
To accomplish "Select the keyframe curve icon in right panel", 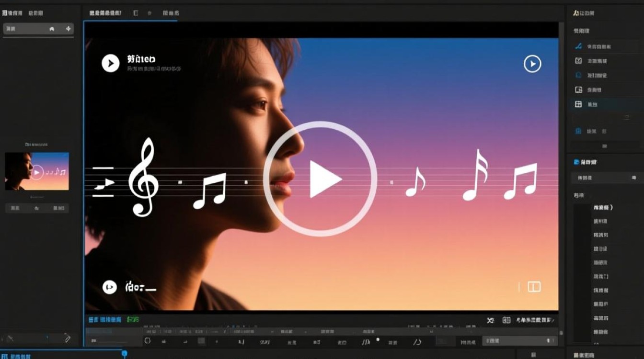I will tap(579, 46).
